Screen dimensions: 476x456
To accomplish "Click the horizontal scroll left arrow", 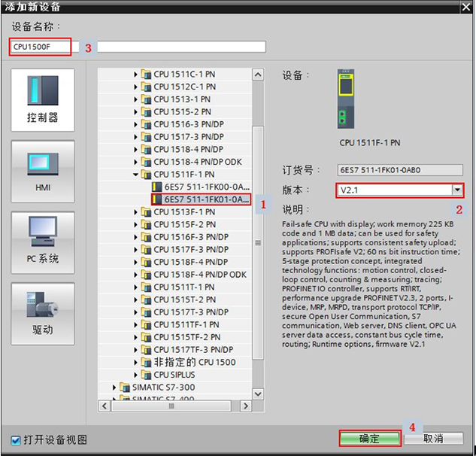I will click(105, 406).
